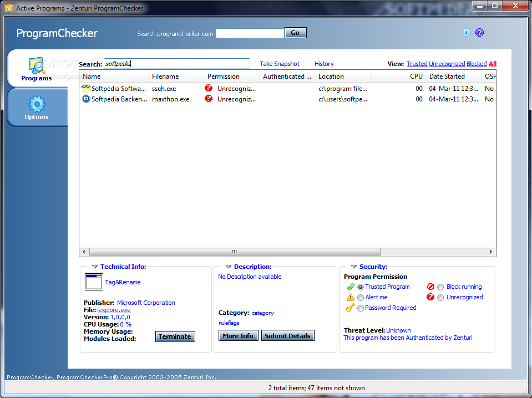The image size is (532, 398).
Task: Click the Tag&Rename window icon
Action: [x=93, y=282]
